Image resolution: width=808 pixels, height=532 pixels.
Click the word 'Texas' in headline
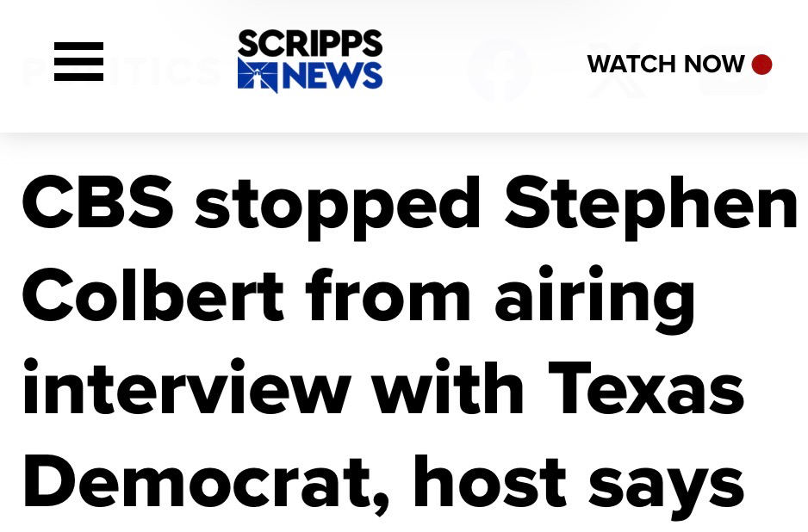(x=646, y=387)
